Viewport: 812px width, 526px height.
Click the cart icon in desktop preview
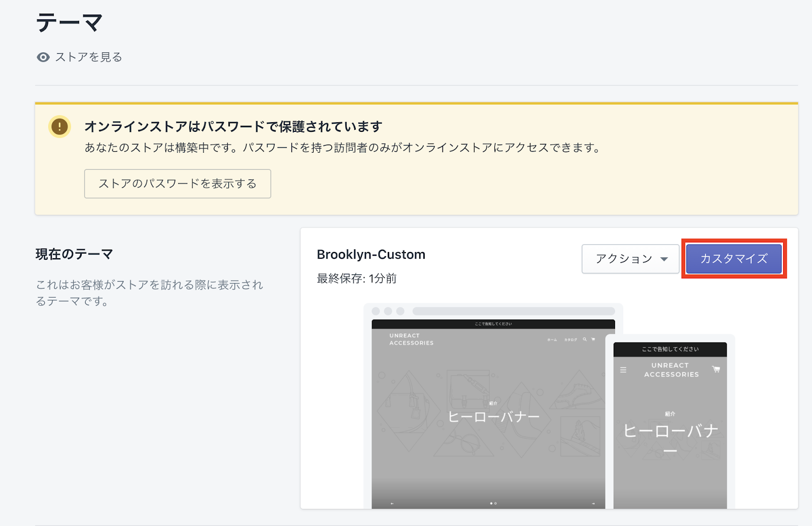(593, 339)
